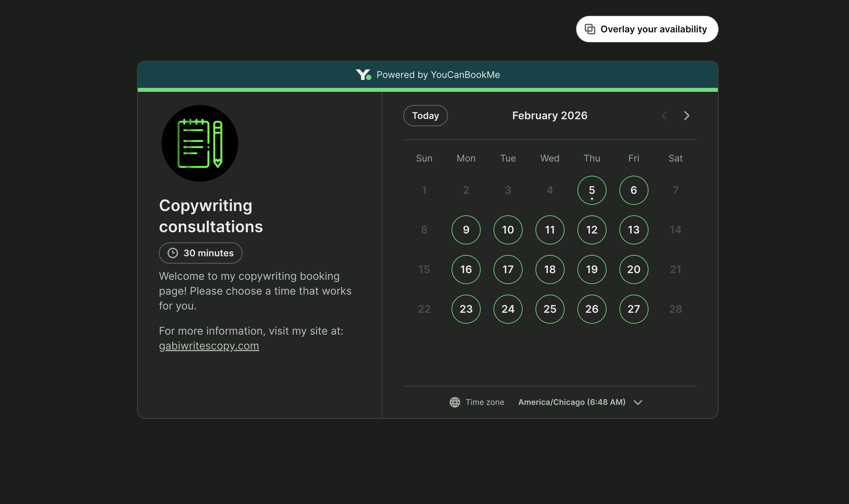
Task: Click the previous month arrow
Action: pyautogui.click(x=665, y=116)
